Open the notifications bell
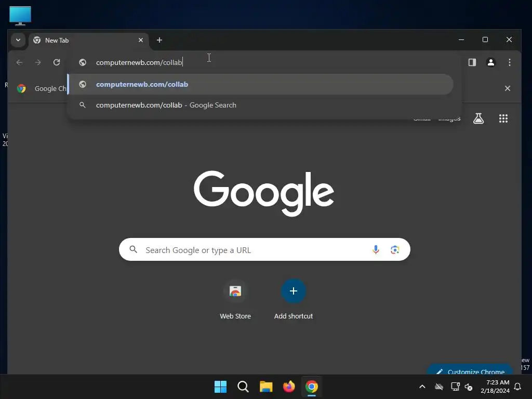 517,387
